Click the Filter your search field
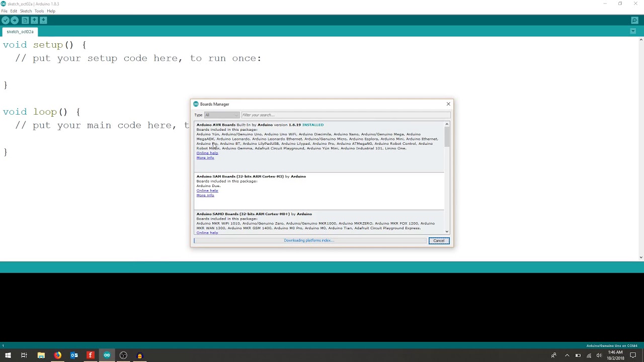 [x=346, y=115]
